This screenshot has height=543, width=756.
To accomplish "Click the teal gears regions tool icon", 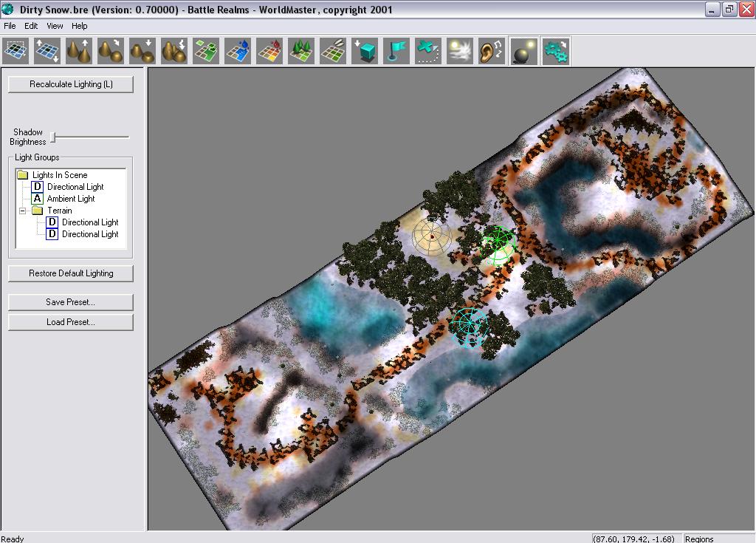I will 555,51.
